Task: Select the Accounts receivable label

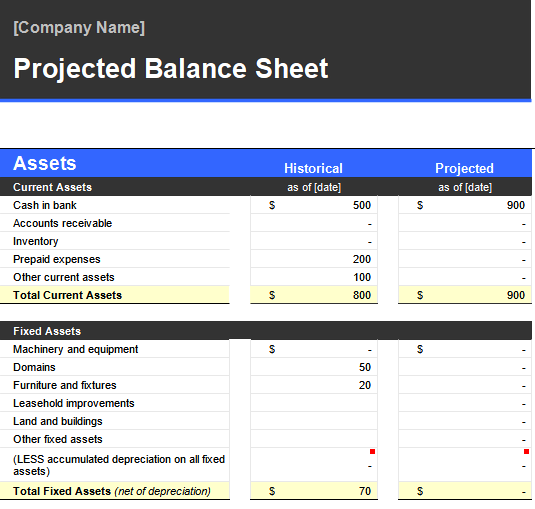Action: pos(62,223)
